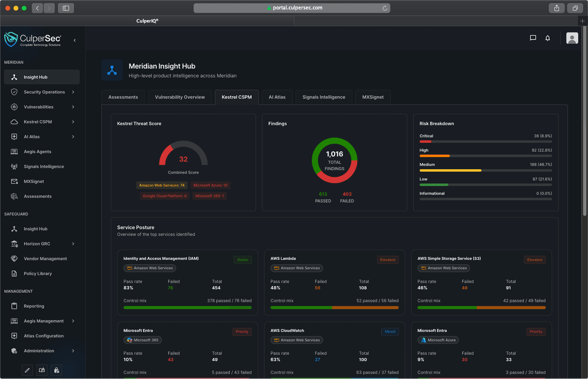Click the pencil edit icon at sidebar bottom
588x379 pixels.
click(x=27, y=370)
